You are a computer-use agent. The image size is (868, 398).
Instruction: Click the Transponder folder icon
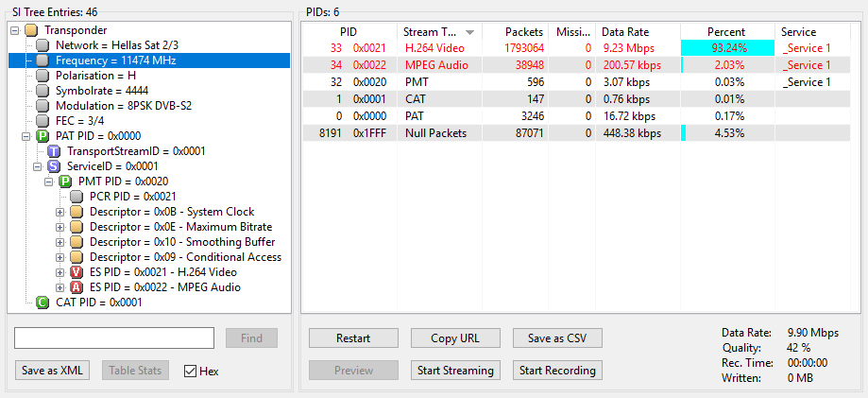pos(31,30)
